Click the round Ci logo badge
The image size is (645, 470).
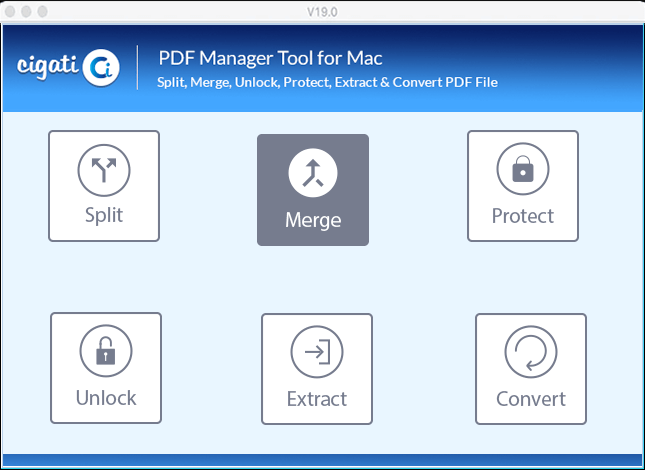coord(101,68)
